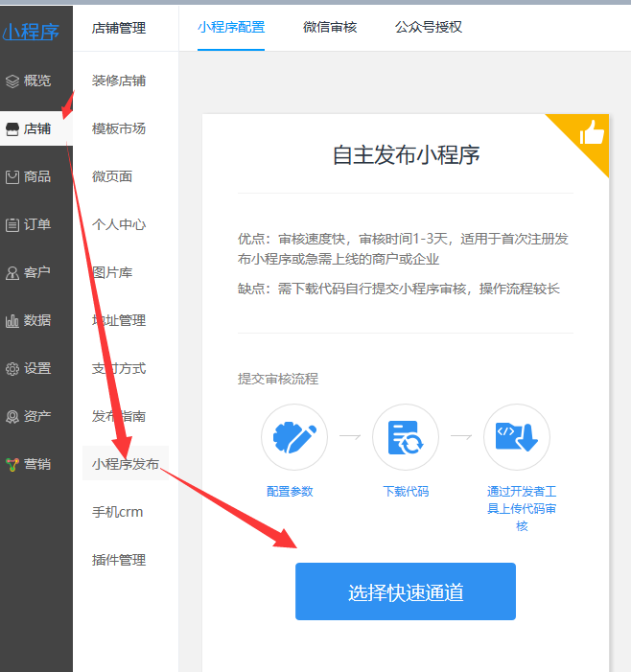Image resolution: width=631 pixels, height=672 pixels.
Task: Open 资产 in main sidebar
Action: (x=36, y=417)
